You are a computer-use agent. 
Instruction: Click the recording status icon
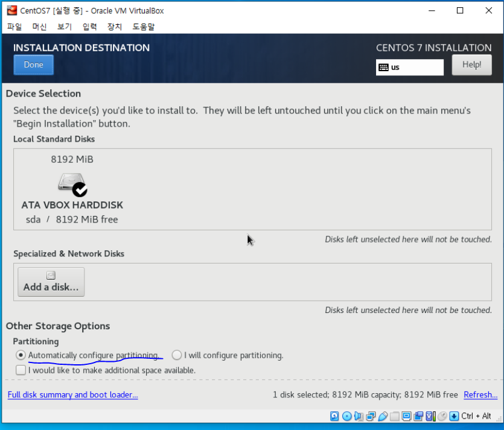coord(418,416)
